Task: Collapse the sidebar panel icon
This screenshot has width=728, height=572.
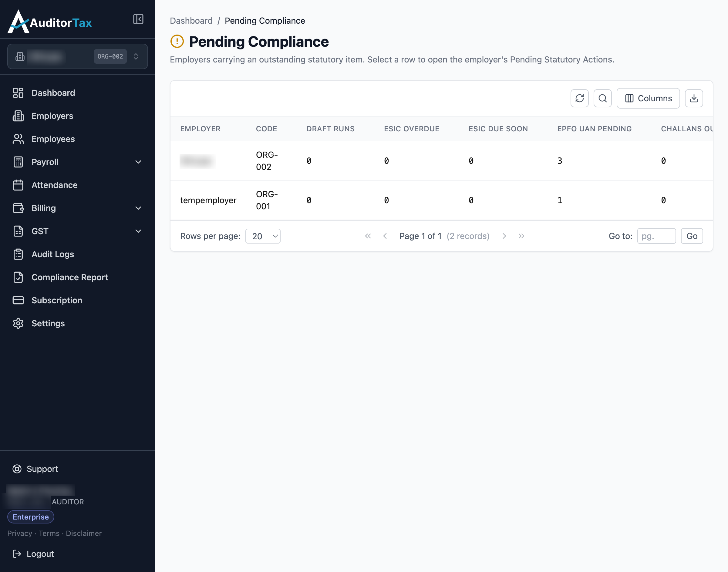Action: [x=138, y=19]
